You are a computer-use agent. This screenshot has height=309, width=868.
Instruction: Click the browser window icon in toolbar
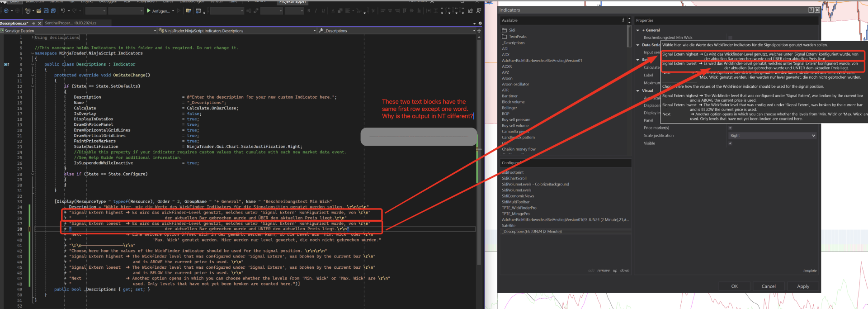[198, 11]
